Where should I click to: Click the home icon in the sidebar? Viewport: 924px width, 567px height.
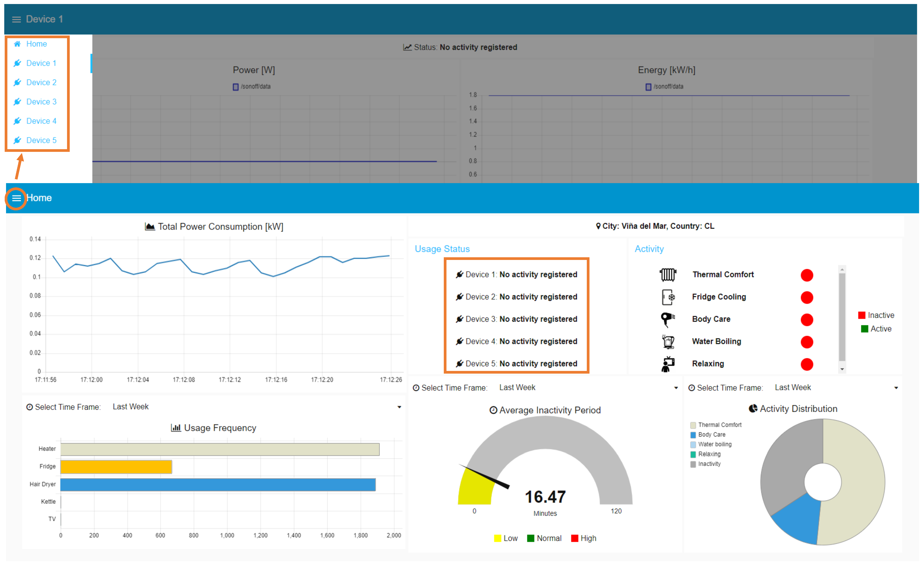pyautogui.click(x=17, y=44)
